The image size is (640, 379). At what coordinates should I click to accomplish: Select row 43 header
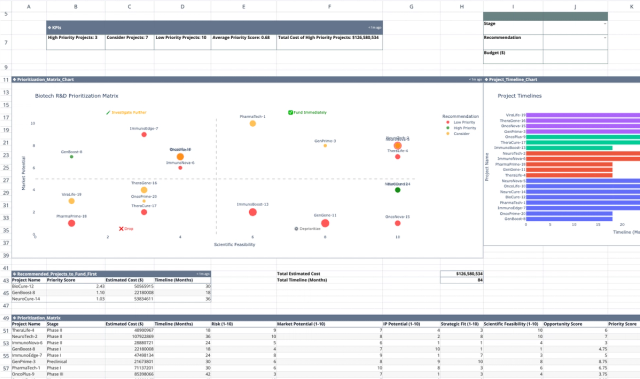[x=6, y=281]
